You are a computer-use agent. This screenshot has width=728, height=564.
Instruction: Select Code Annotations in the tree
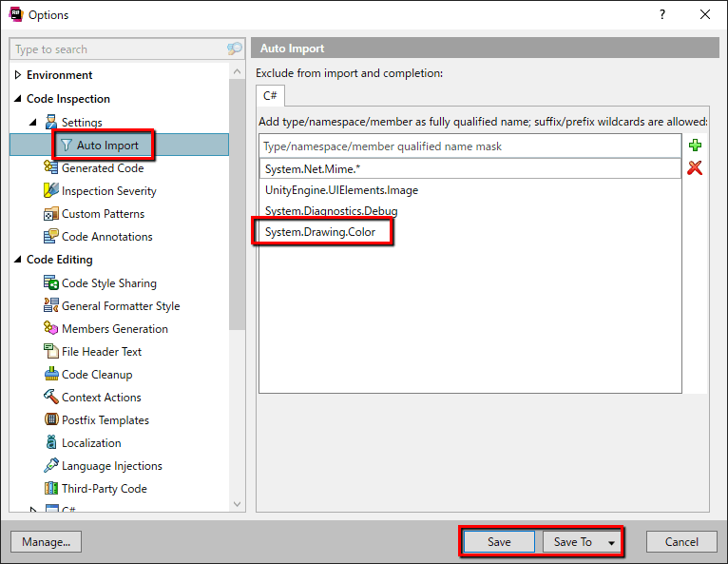[x=106, y=237]
